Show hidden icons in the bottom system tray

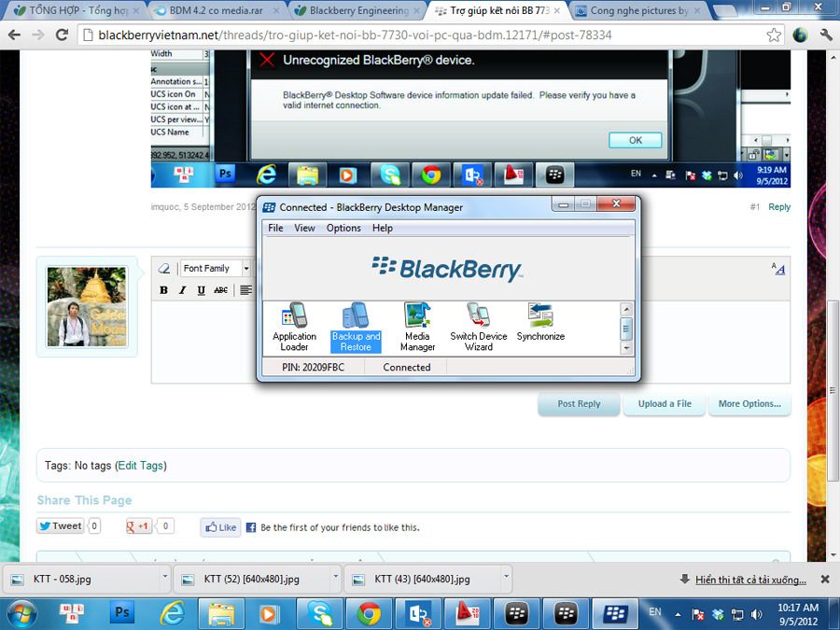(x=678, y=614)
